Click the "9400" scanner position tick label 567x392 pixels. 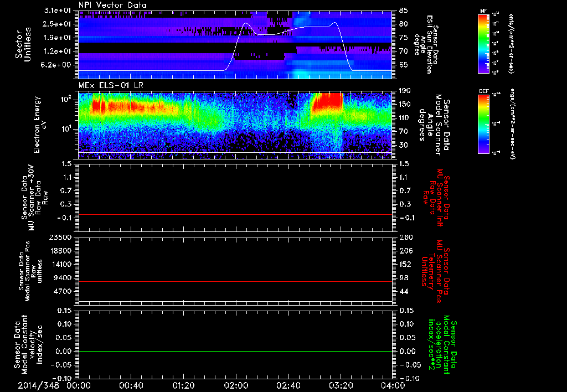tap(63, 278)
